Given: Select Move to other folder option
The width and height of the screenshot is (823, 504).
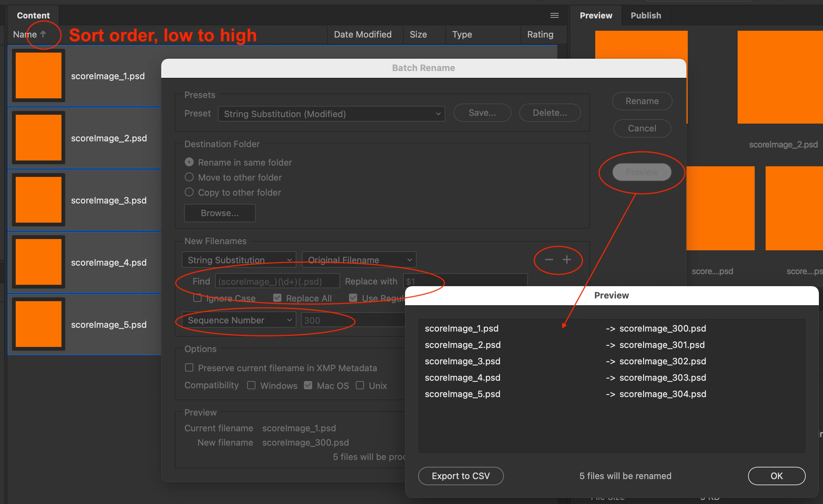Looking at the screenshot, I should click(x=189, y=177).
